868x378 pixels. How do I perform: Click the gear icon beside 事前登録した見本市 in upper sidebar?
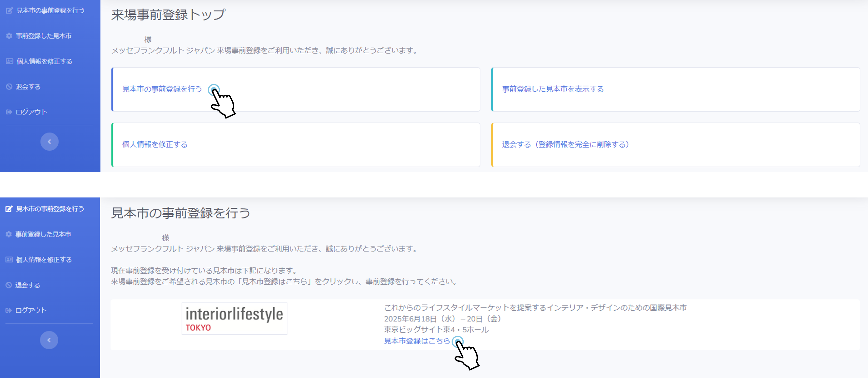pyautogui.click(x=9, y=36)
